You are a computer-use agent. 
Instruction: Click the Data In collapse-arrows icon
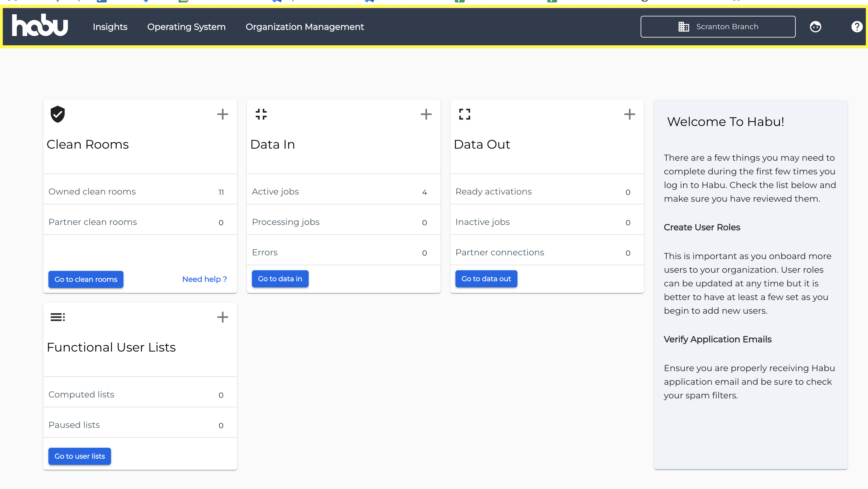[261, 114]
